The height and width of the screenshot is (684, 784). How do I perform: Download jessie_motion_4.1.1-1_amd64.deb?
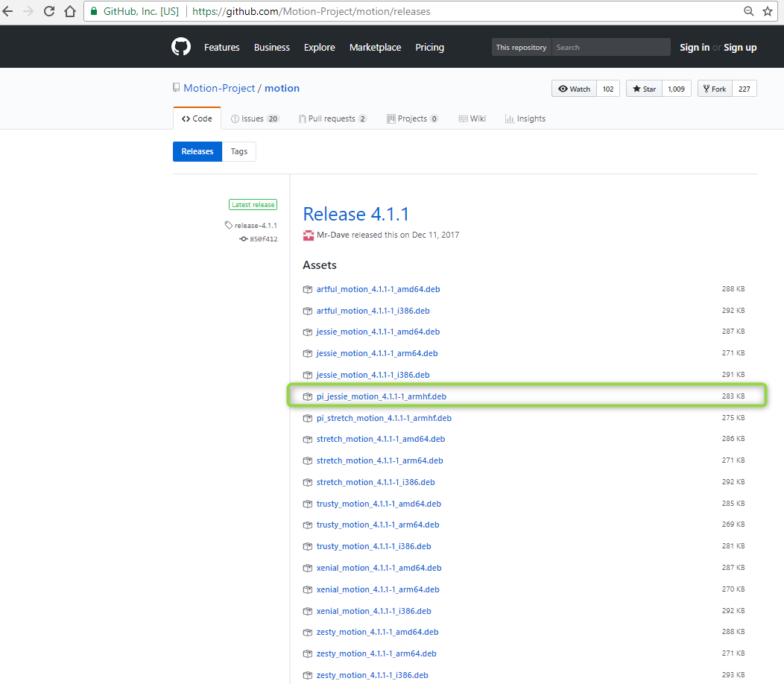(378, 332)
